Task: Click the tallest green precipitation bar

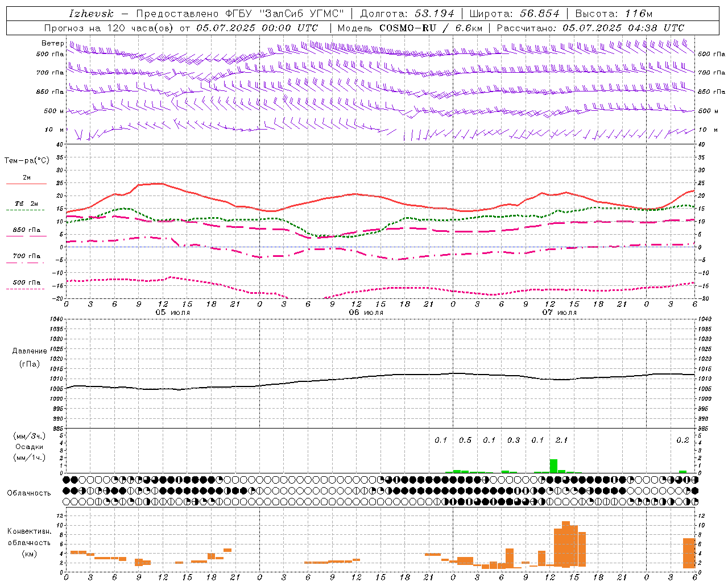Action: tap(553, 466)
